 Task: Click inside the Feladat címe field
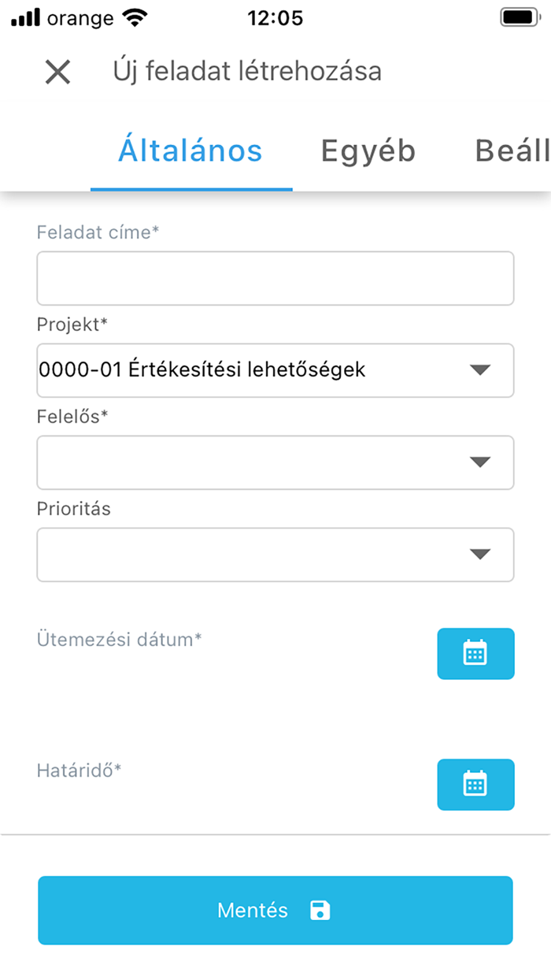(275, 277)
